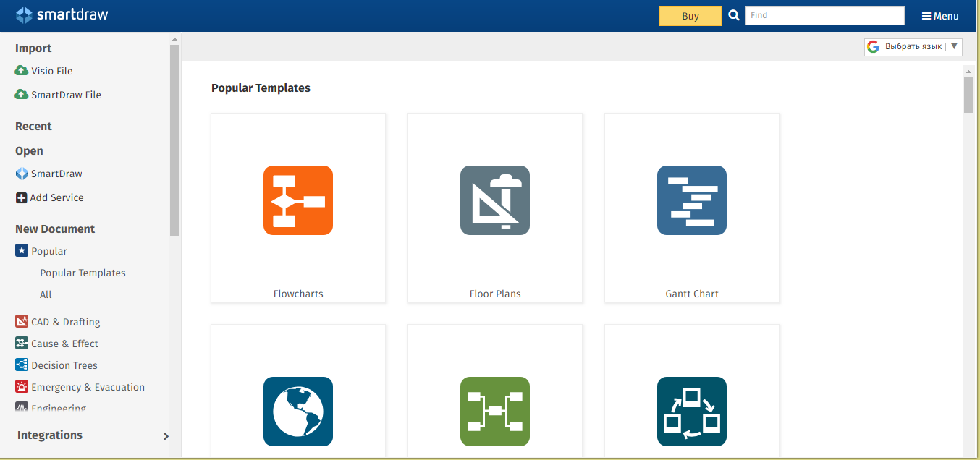Click the Emergency & Evacuation alarm icon
Viewport: 980px width, 460px height.
(x=22, y=387)
